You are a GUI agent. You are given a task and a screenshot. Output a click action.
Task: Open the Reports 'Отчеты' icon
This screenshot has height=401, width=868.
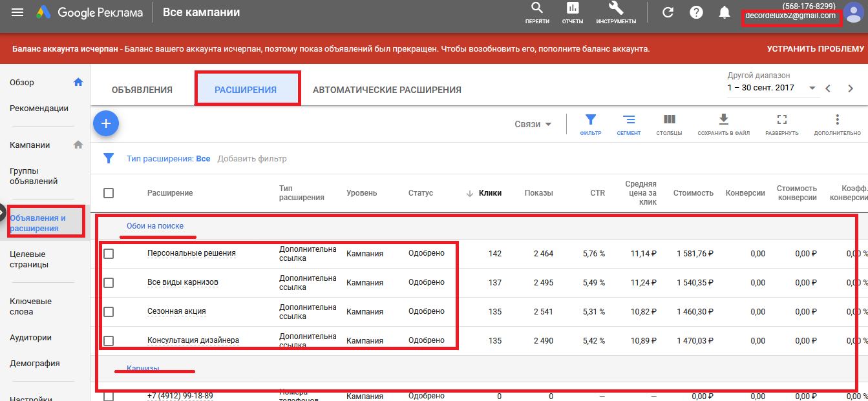click(x=572, y=8)
